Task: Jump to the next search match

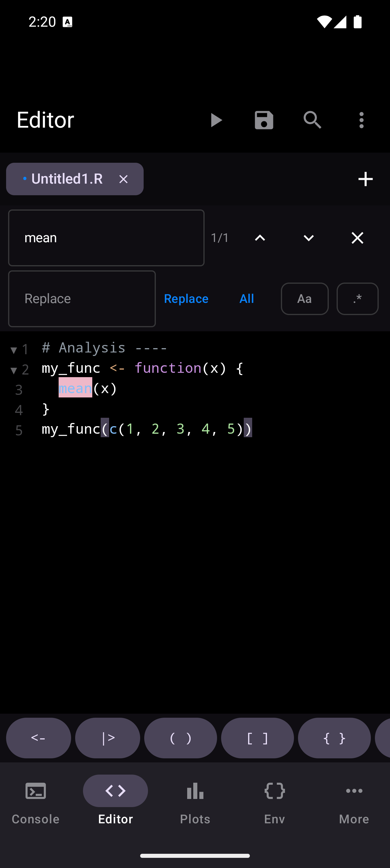Action: [308, 238]
